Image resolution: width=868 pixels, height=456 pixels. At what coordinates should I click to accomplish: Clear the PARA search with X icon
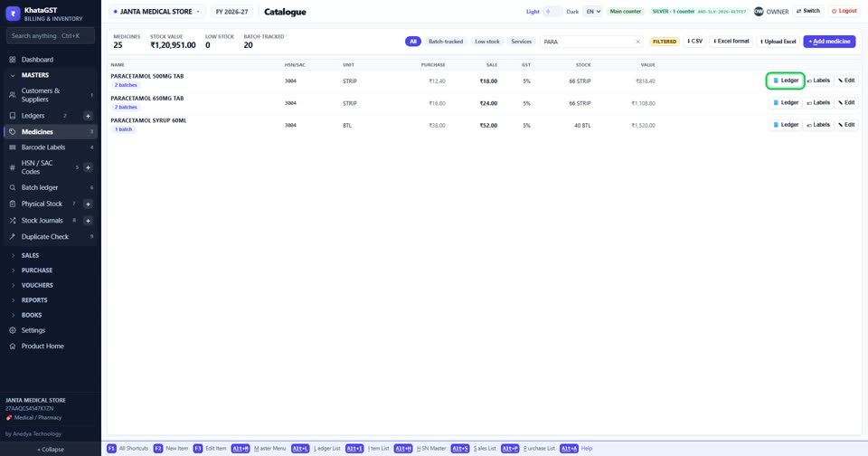pos(637,42)
